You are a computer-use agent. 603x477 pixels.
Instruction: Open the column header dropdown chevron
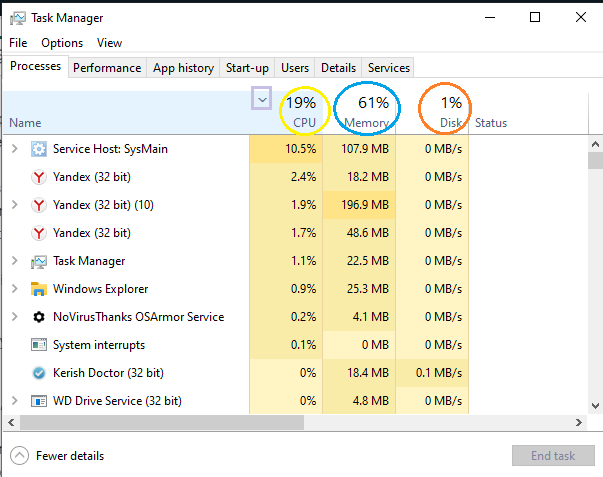(x=261, y=99)
